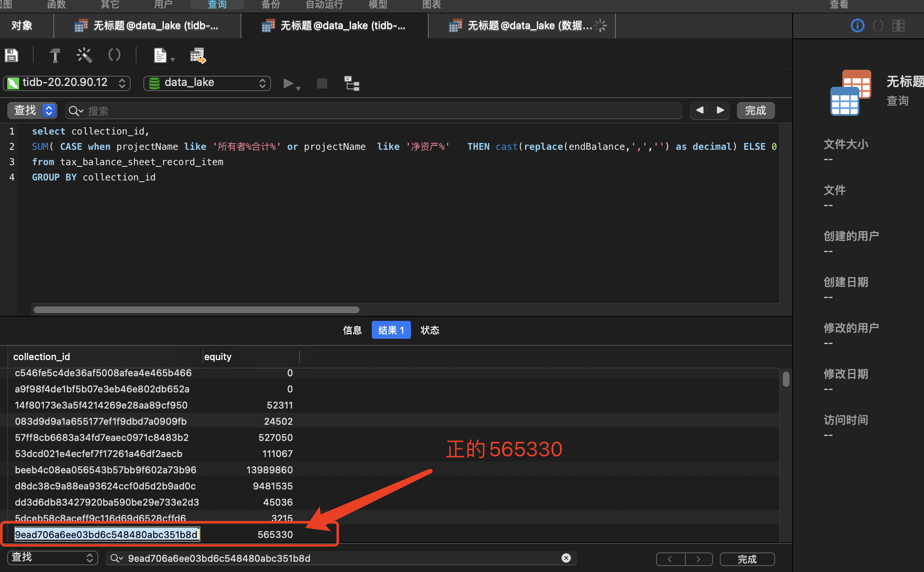Show the info panel icon
Screen dimensions: 924x572
tap(857, 26)
